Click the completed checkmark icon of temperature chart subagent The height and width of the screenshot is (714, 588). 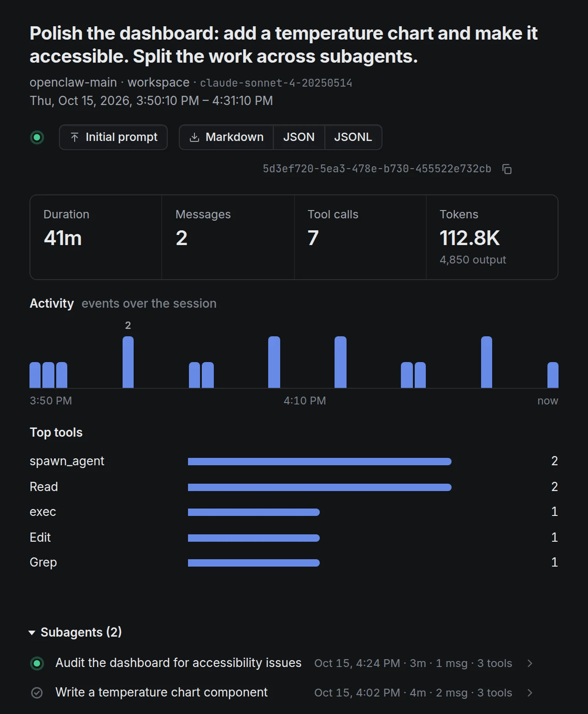point(37,693)
